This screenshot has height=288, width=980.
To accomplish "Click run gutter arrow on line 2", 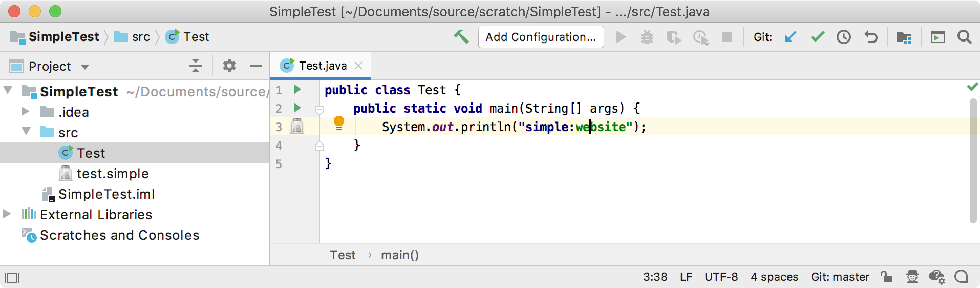I will [x=297, y=108].
